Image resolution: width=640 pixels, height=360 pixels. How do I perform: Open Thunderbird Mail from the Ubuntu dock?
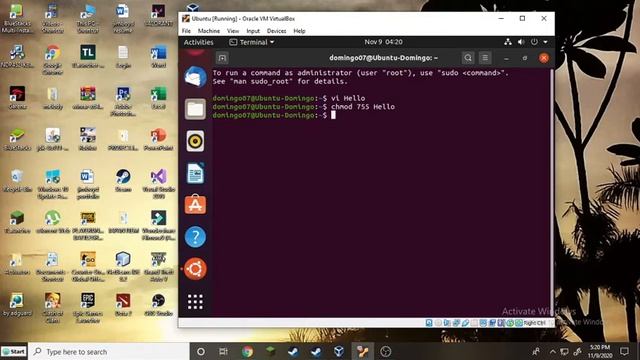tap(195, 77)
